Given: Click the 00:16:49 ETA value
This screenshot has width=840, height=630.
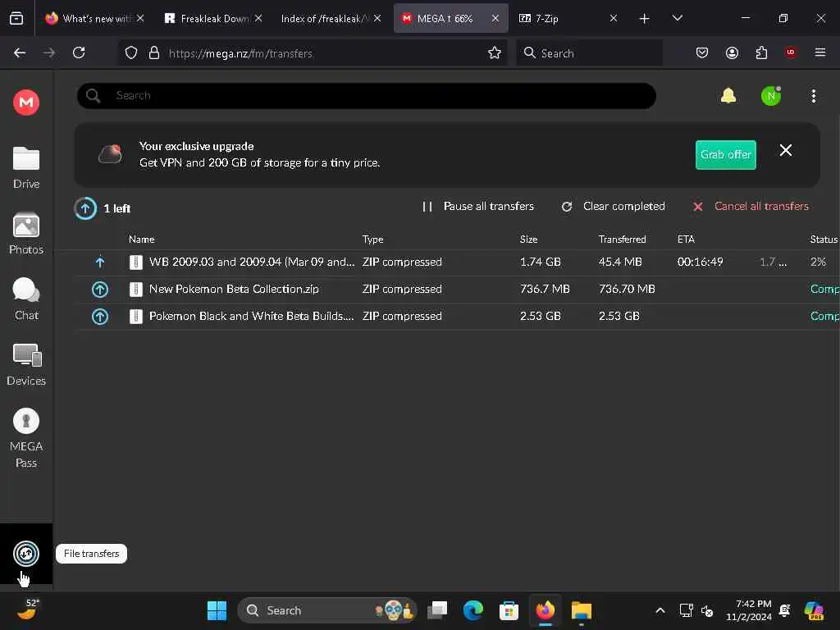Looking at the screenshot, I should click(700, 262).
